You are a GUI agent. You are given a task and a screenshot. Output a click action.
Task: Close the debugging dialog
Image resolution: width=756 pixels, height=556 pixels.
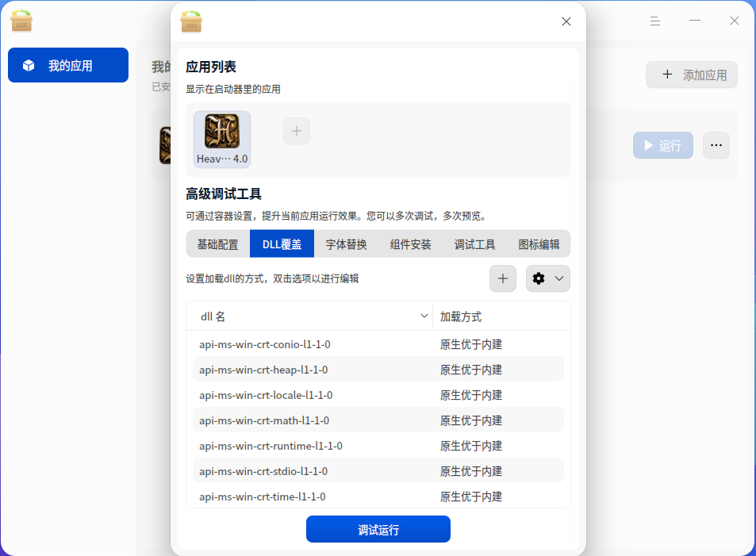click(x=566, y=21)
